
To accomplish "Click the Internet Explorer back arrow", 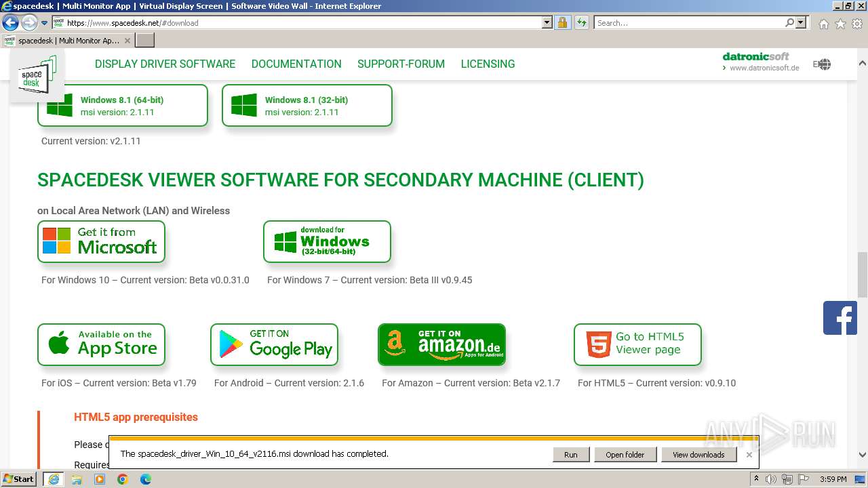I will (x=10, y=23).
